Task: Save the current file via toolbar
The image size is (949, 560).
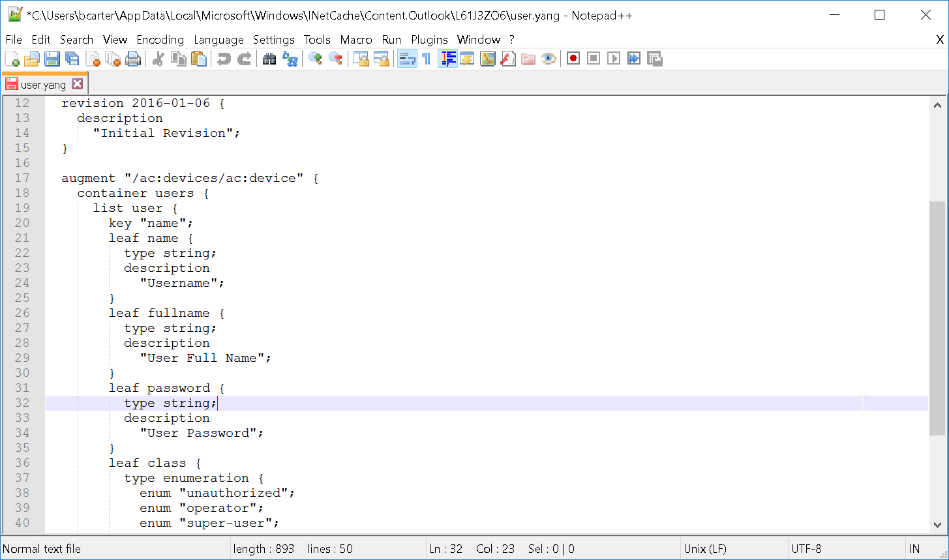Action: [52, 59]
